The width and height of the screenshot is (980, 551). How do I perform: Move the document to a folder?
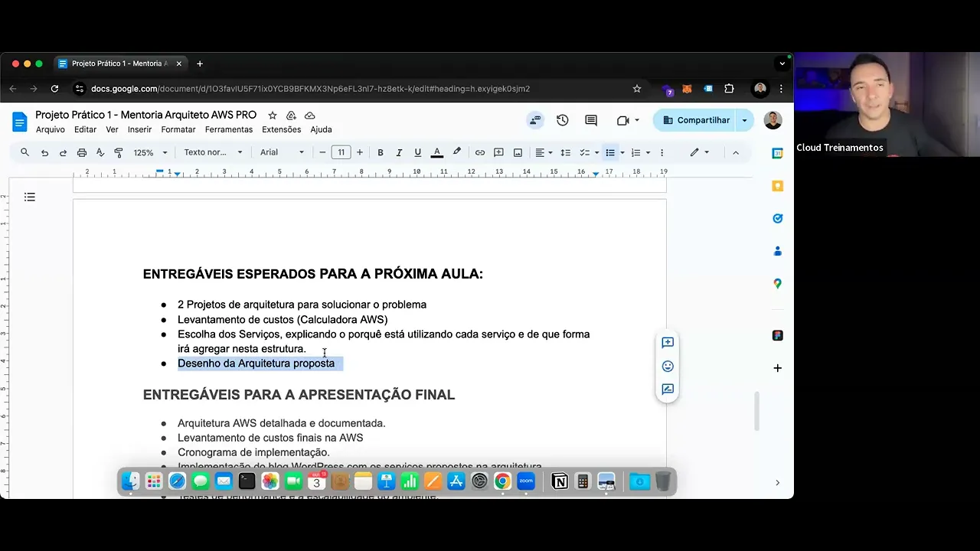291,116
